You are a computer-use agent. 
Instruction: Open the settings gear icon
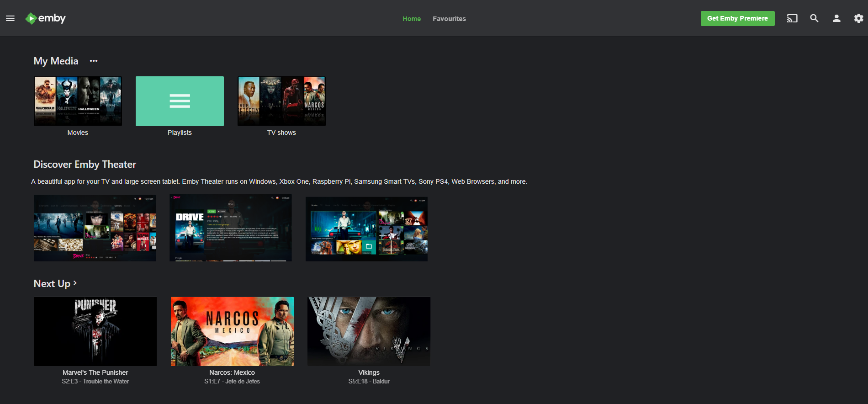(x=859, y=18)
